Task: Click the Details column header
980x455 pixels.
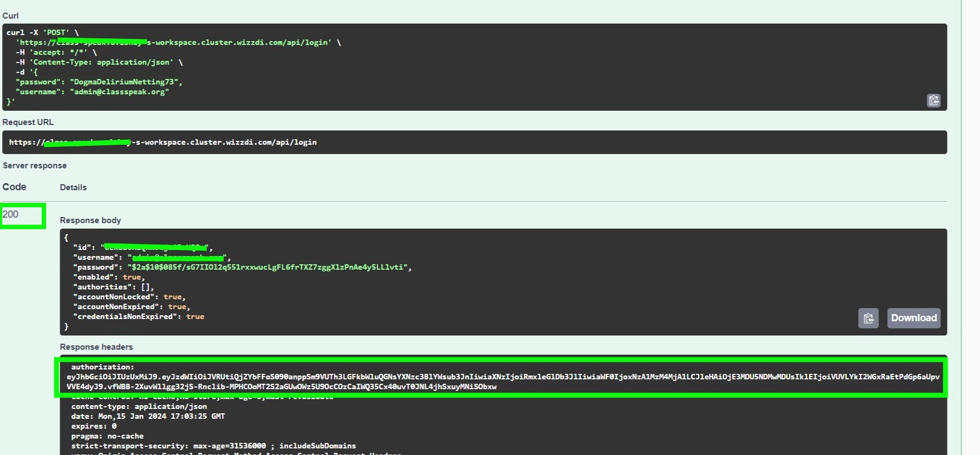Action: (x=73, y=187)
